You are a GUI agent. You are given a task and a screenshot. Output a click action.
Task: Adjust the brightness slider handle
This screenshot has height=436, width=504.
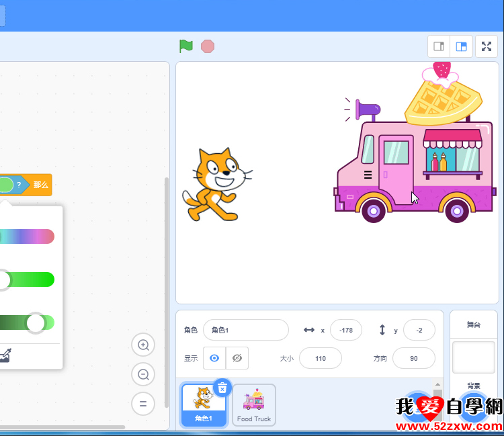click(x=36, y=323)
